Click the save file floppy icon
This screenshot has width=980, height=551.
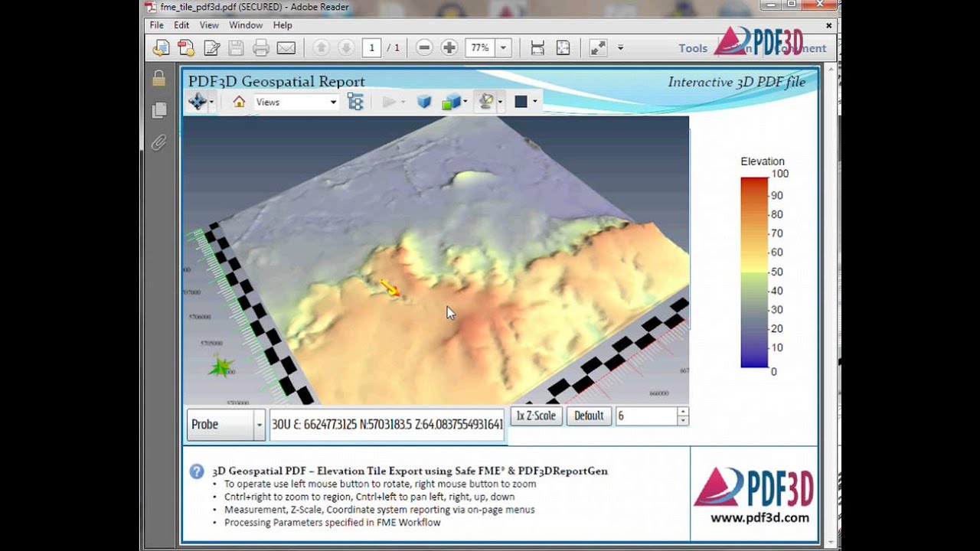tap(236, 48)
